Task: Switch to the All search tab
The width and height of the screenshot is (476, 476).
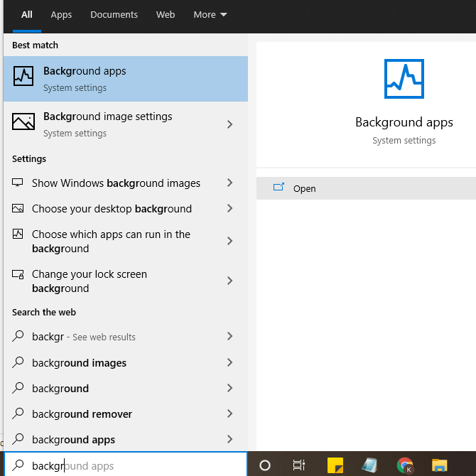Action: coord(27,15)
